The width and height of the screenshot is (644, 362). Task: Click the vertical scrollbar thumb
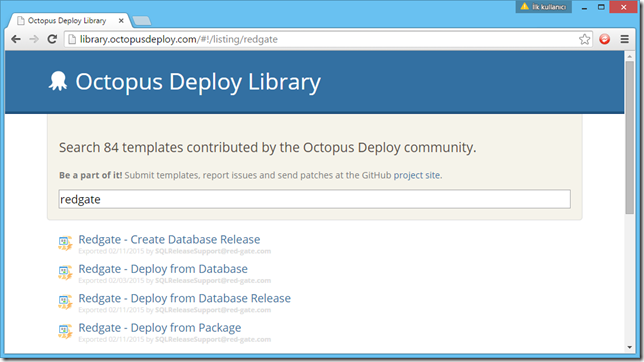(x=630, y=137)
